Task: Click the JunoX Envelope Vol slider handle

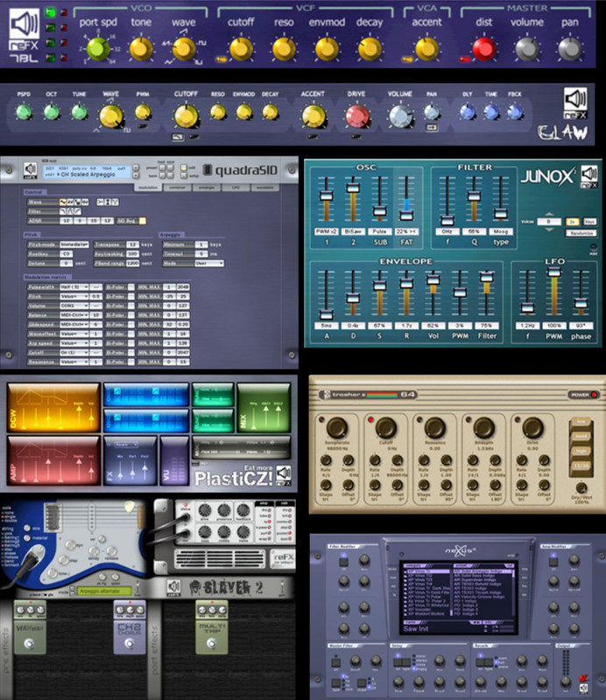Action: (x=433, y=280)
